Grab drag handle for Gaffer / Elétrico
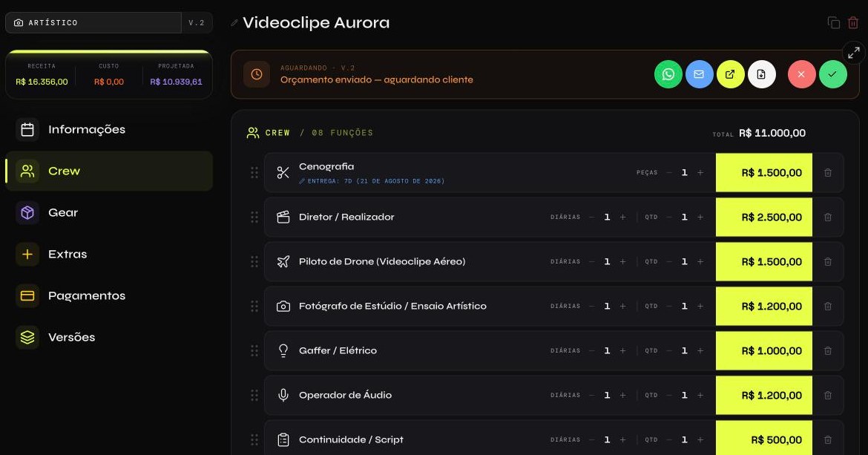 tap(254, 351)
